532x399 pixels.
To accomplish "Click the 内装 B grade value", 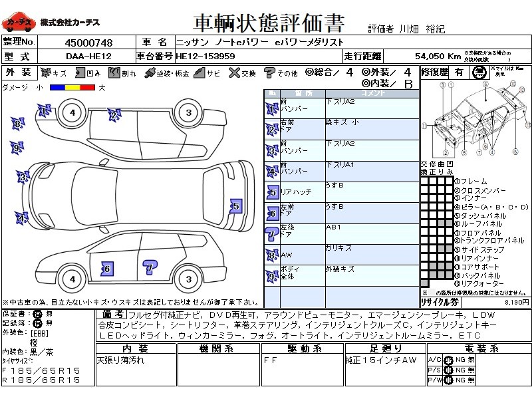I will click(408, 84).
